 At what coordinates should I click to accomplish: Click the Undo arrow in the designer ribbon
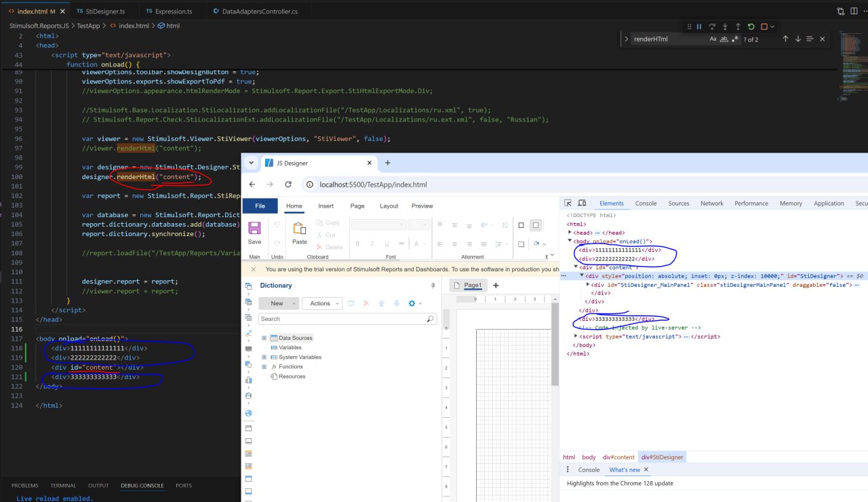[277, 224]
